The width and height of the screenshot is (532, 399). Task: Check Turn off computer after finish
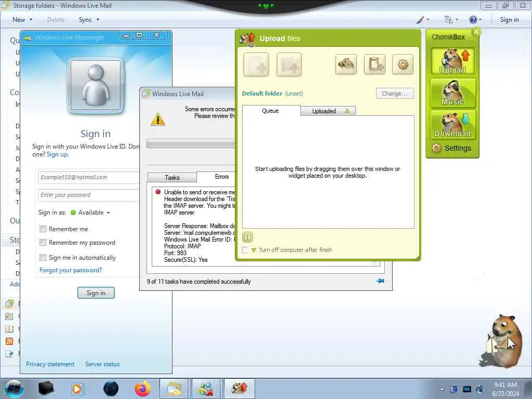point(245,250)
